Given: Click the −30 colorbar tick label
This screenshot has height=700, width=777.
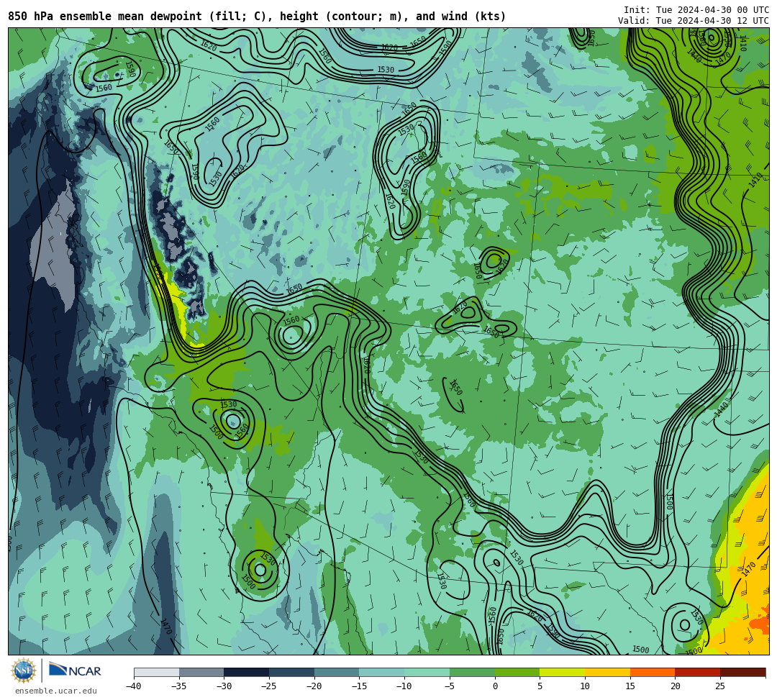Looking at the screenshot, I should [x=224, y=686].
